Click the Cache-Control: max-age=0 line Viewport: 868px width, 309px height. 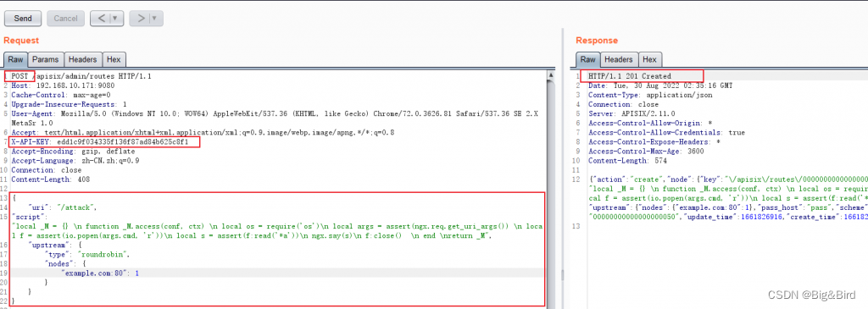[61, 95]
